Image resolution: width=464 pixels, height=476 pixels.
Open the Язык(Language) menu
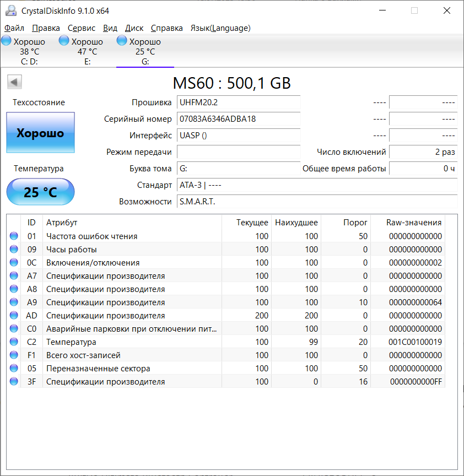point(220,28)
